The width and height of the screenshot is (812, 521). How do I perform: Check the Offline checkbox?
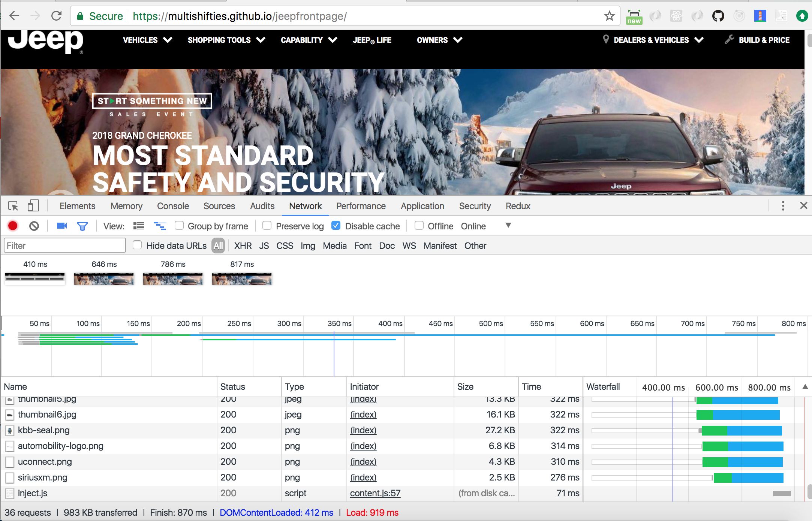coord(419,225)
